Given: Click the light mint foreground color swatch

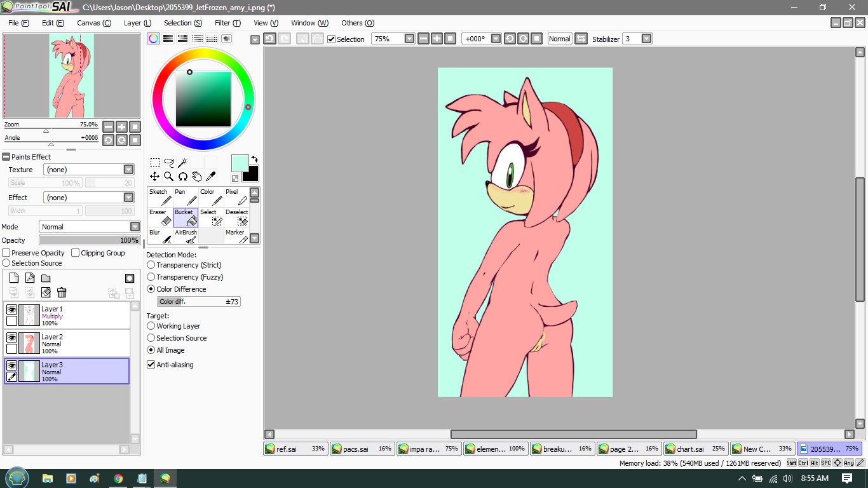Looking at the screenshot, I should (239, 163).
